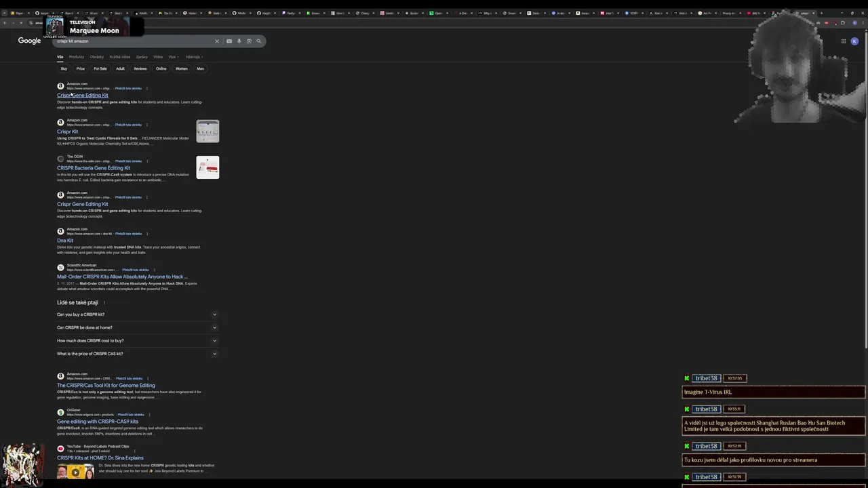Open the Chrome three-dot menu
Screen dimensions: 868x488
863,23
